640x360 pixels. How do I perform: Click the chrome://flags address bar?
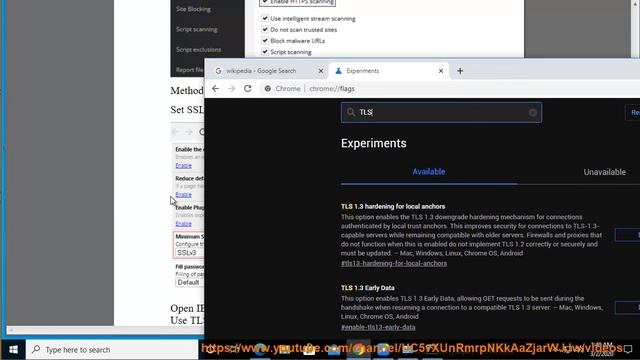point(449,89)
